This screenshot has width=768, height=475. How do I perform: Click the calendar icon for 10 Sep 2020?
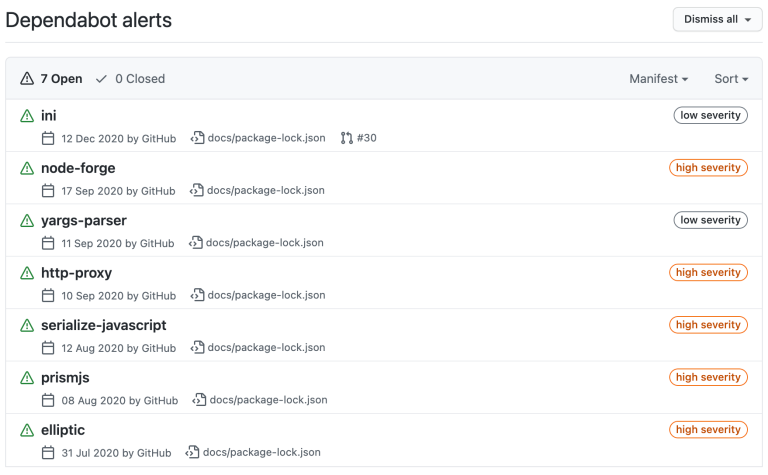pyautogui.click(x=48, y=295)
